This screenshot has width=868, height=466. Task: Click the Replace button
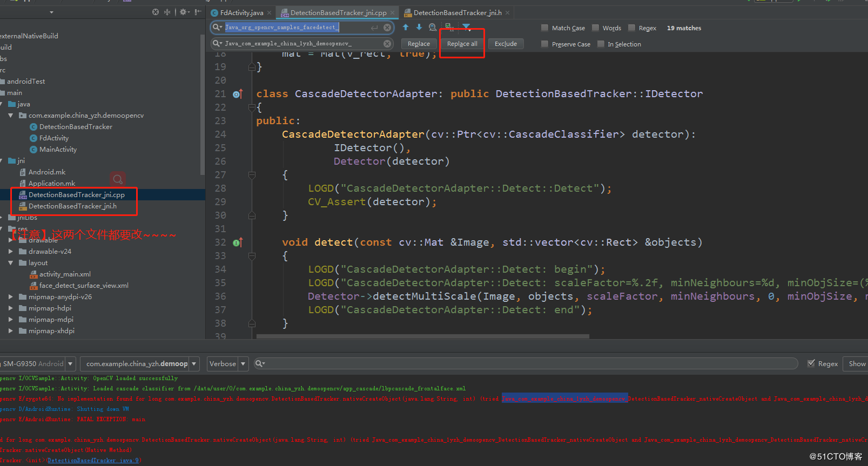[x=419, y=44]
